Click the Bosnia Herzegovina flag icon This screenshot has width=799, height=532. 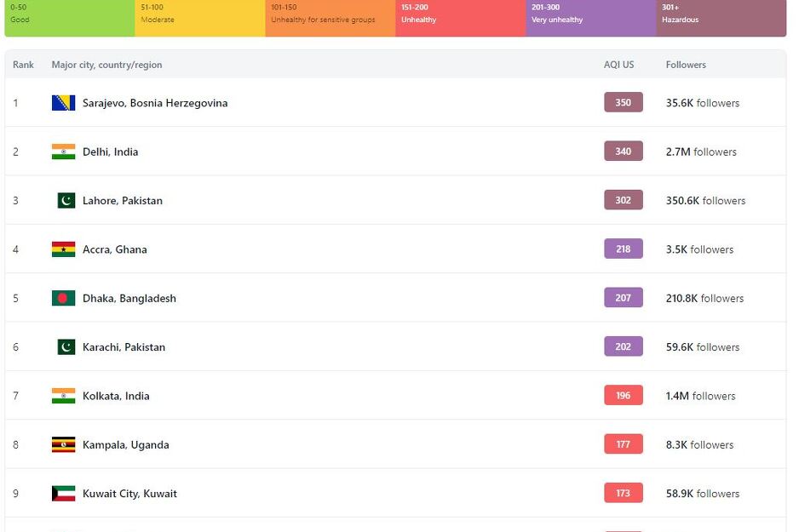pos(63,103)
